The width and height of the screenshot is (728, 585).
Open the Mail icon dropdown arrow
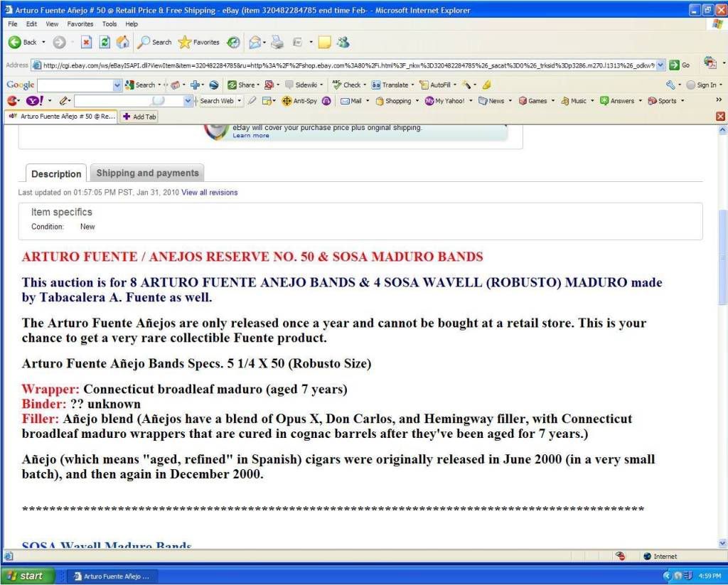pyautogui.click(x=264, y=43)
